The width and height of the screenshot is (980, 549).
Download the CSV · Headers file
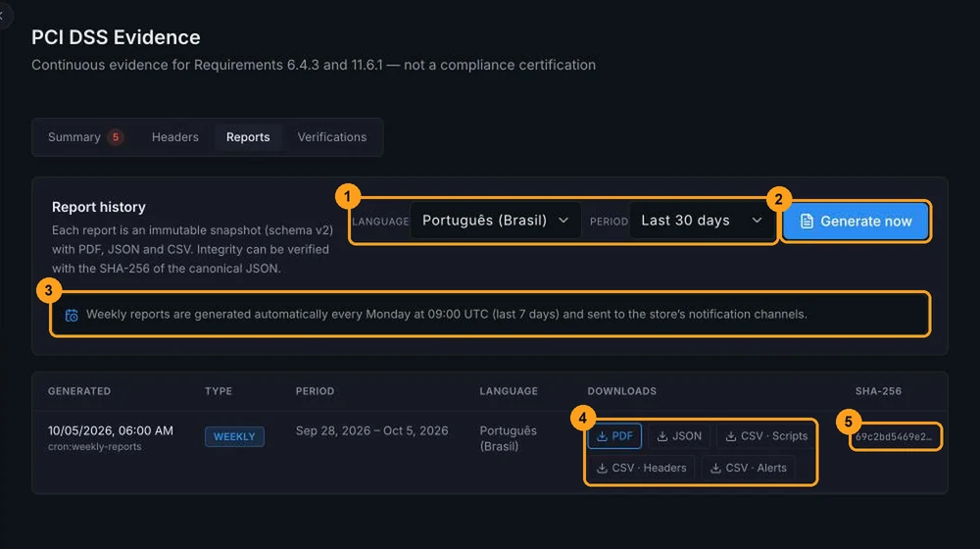pos(641,468)
